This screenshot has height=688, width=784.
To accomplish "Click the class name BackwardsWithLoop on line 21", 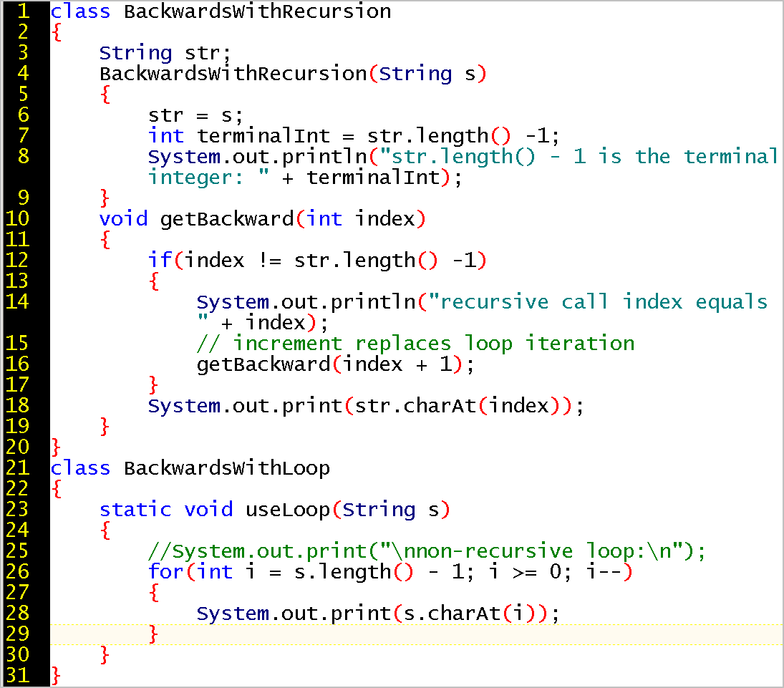I will click(x=227, y=468).
